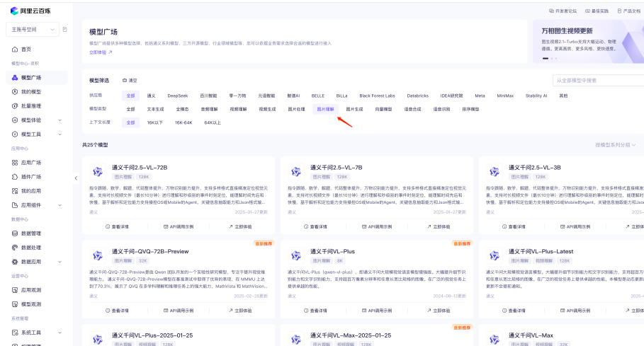Click the 数据管理 database icon
This screenshot has height=346, width=644.
point(15,233)
